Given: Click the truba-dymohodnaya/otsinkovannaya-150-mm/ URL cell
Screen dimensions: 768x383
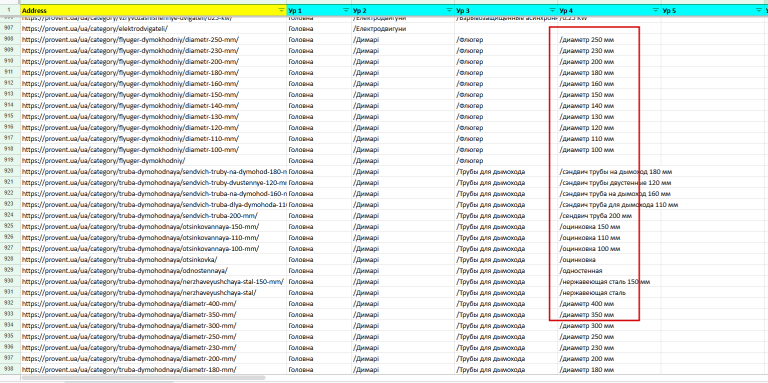Looking at the screenshot, I should coord(153,227).
